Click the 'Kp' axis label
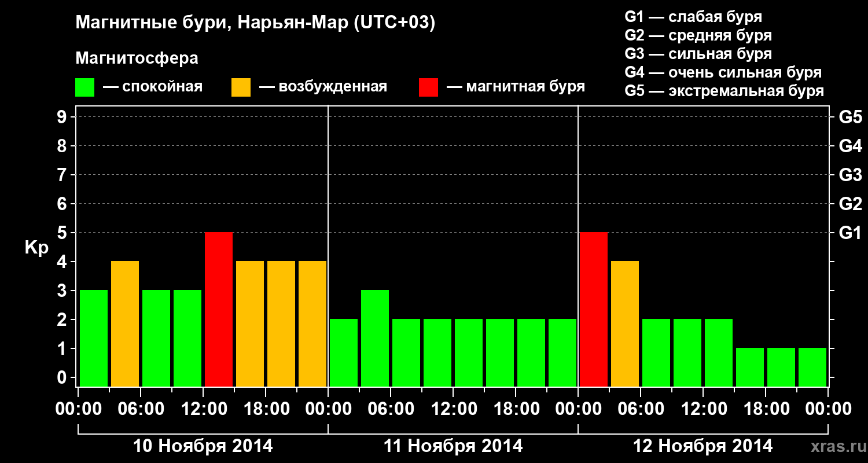Viewport: 868px width, 463px height. coord(36,248)
